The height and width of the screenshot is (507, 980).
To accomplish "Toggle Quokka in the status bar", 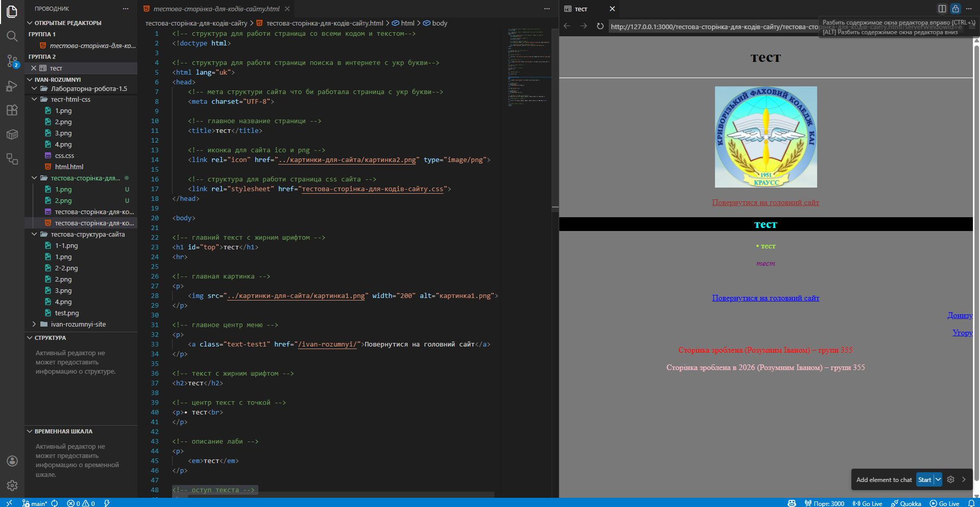I will click(906, 503).
